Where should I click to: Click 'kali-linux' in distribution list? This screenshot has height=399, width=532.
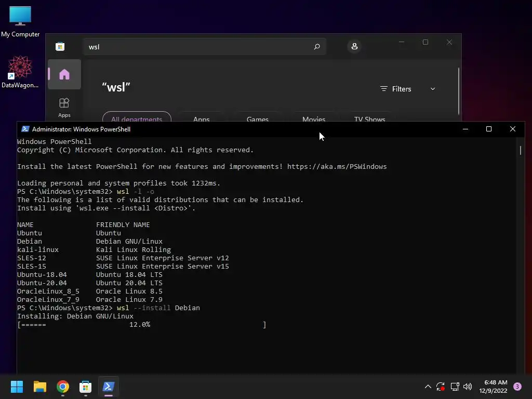(37, 250)
